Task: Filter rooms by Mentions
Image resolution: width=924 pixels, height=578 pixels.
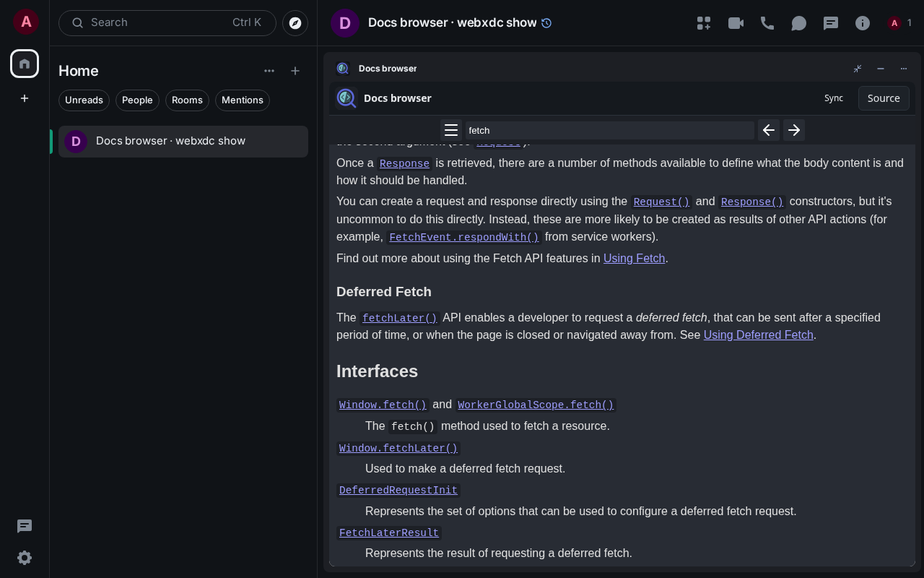Action: [x=243, y=100]
